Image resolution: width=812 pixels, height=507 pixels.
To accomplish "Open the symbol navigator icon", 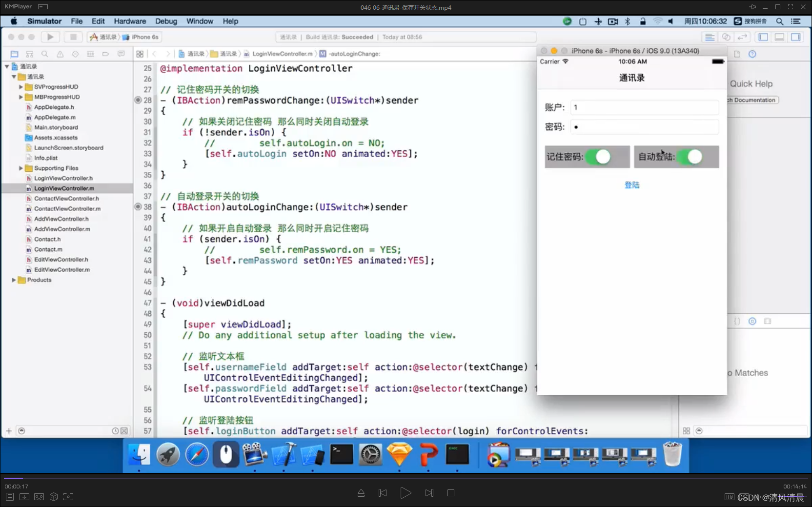I will click(30, 54).
